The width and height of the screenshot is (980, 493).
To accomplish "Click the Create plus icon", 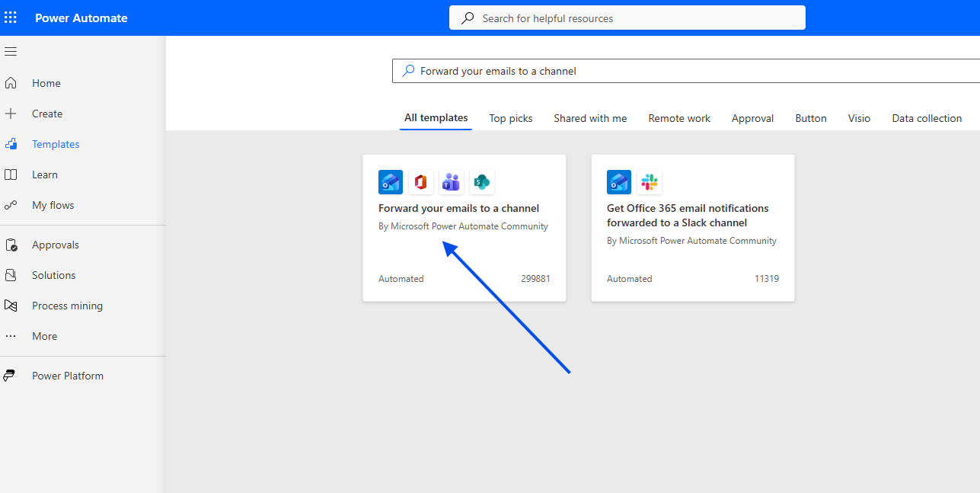I will tap(11, 114).
